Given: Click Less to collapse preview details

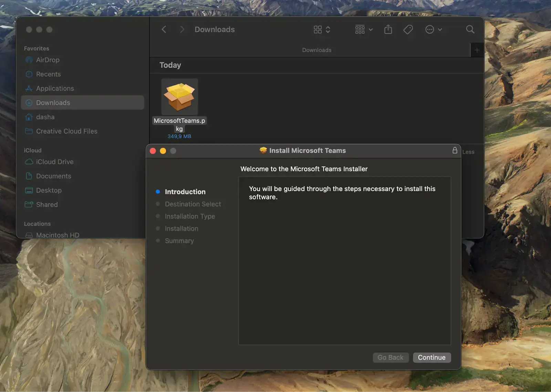Looking at the screenshot, I should 468,152.
